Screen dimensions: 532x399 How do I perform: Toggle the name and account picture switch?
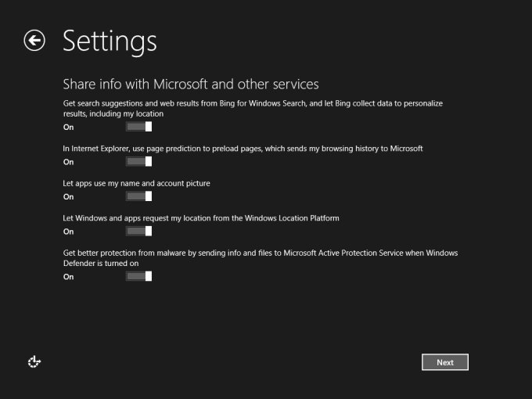click(138, 196)
